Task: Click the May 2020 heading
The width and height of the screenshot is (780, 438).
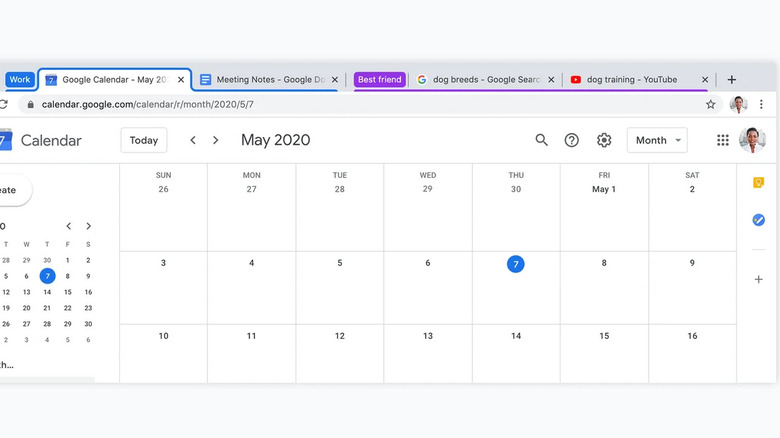Action: (x=276, y=140)
